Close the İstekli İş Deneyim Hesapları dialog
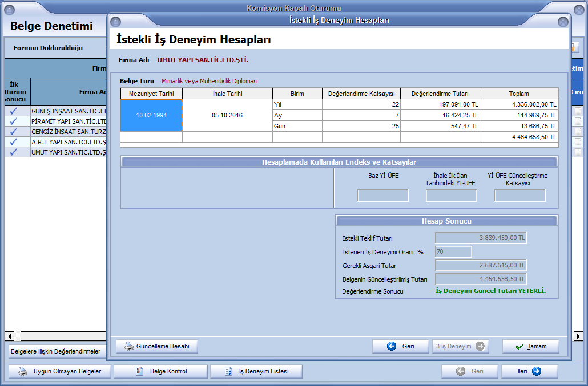This screenshot has width=588, height=386. pos(562,22)
